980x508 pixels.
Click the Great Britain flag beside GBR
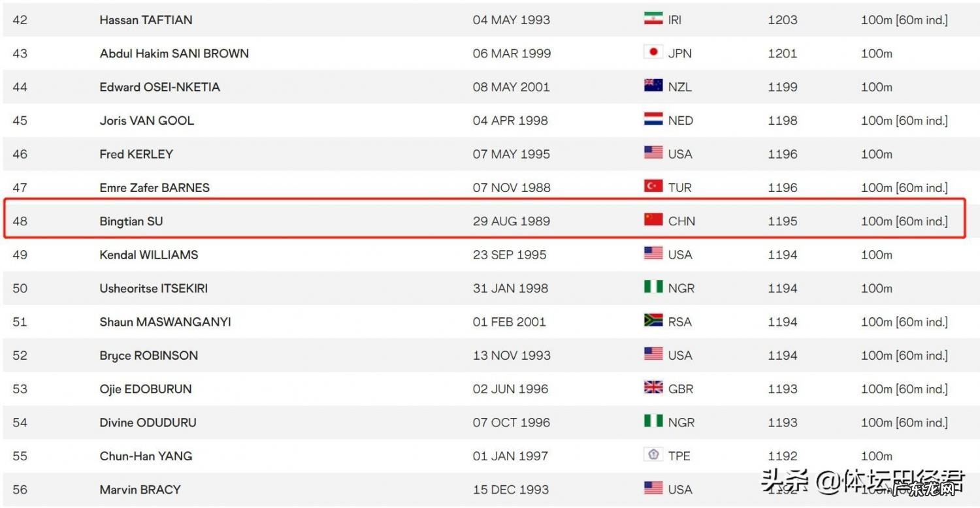[x=653, y=388]
